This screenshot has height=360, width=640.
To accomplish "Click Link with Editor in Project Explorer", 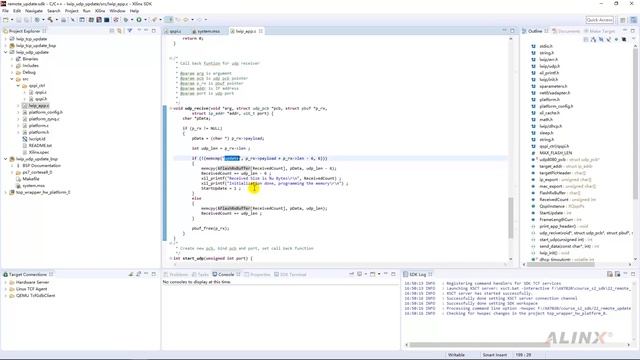I will [x=119, y=31].
